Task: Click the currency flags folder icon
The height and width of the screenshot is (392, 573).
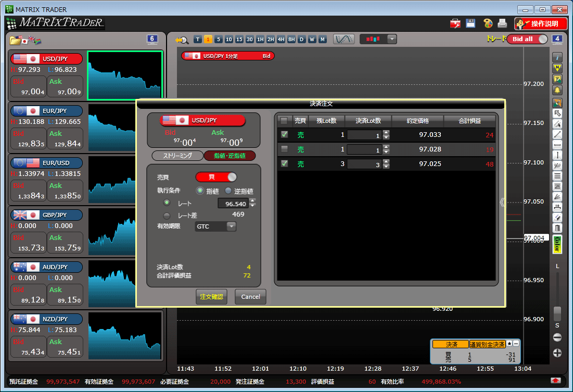Action: pos(25,40)
